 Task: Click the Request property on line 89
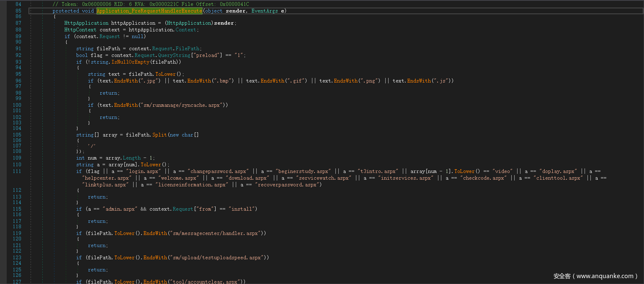(109, 36)
